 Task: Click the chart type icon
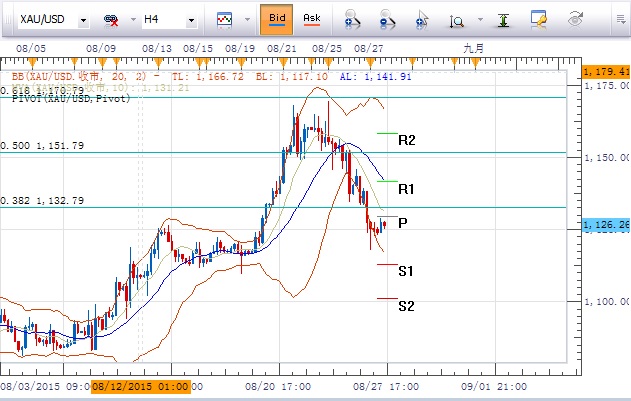(225, 19)
